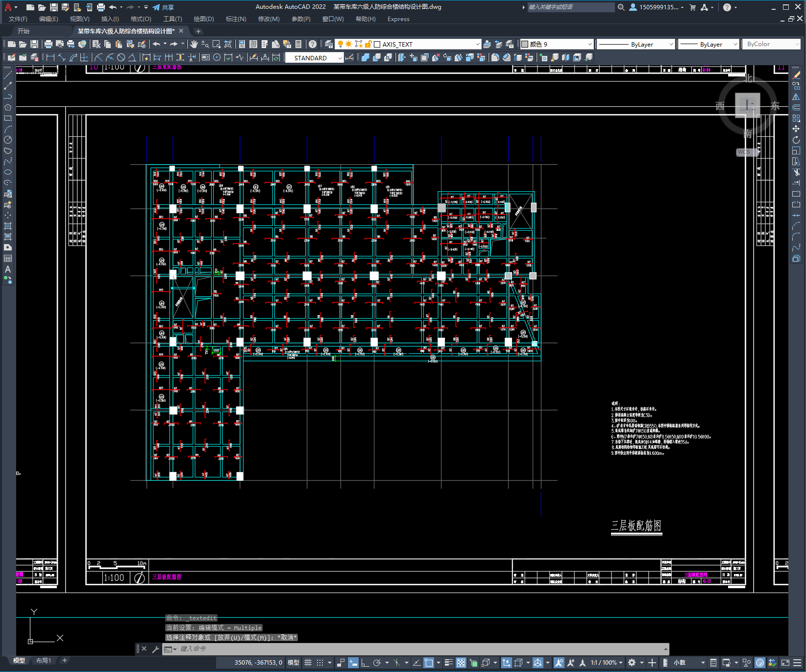The width and height of the screenshot is (806, 672).
Task: Open the 视图(V) menu
Action: click(x=79, y=19)
